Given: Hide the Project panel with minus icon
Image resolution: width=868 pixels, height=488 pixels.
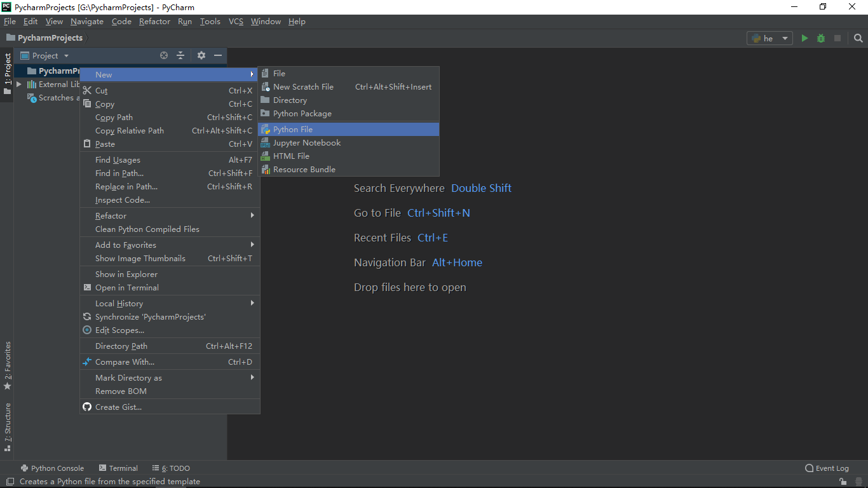Looking at the screenshot, I should 218,55.
